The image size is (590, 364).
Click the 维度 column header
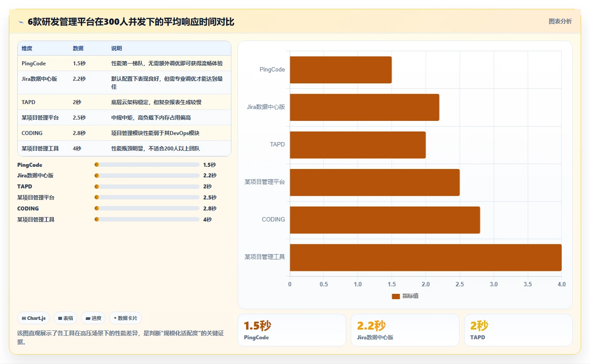27,49
